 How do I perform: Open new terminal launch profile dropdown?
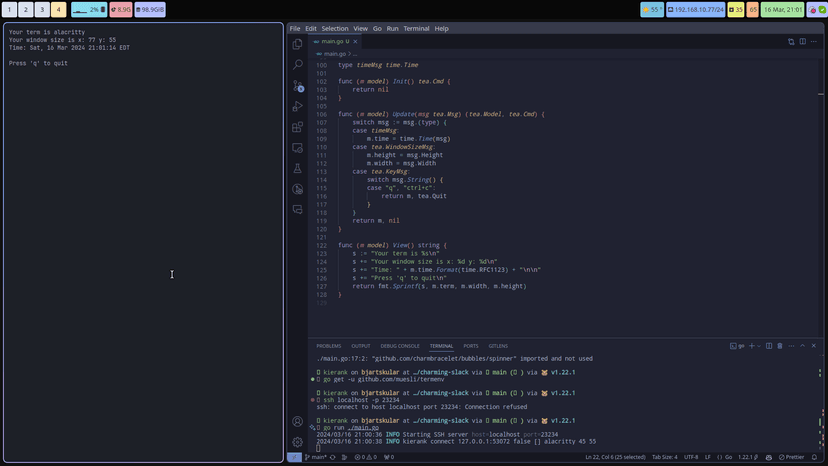[x=759, y=346]
